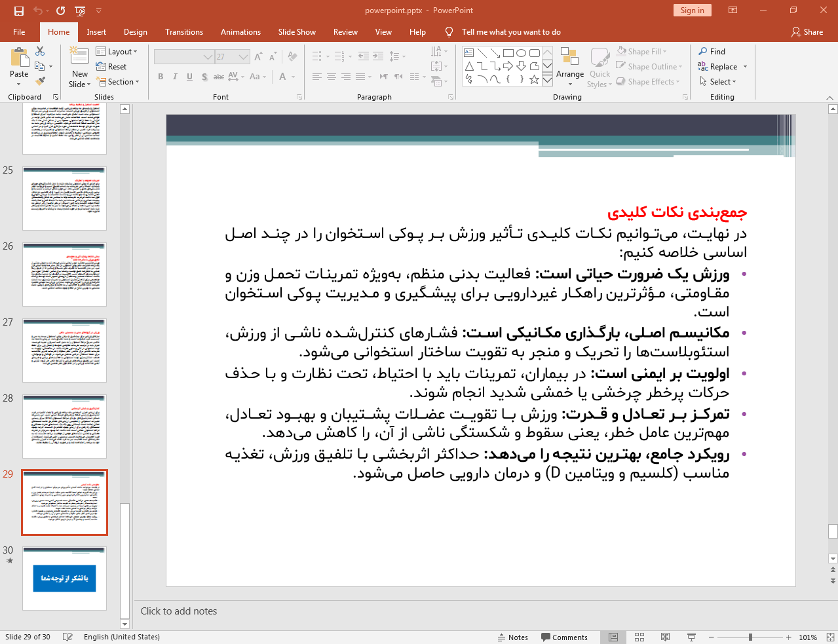The image size is (838, 644).
Task: Toggle Bold formatting
Action: pyautogui.click(x=161, y=77)
